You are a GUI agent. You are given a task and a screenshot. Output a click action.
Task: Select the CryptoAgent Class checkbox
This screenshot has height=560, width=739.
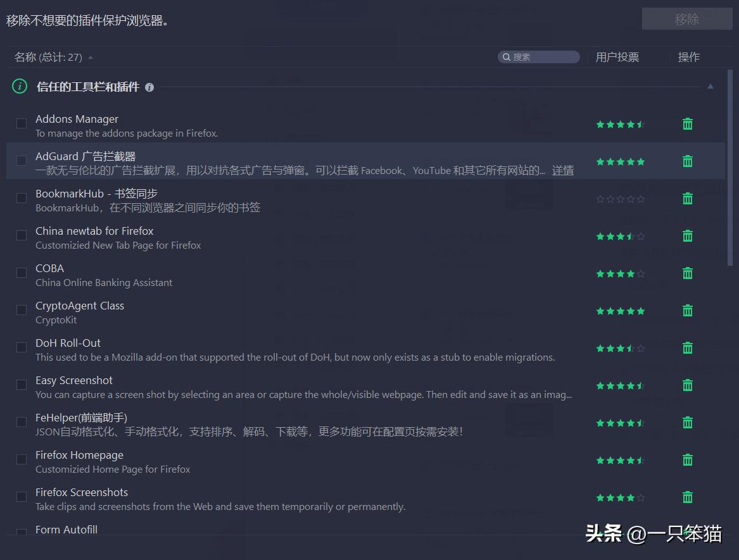[x=21, y=310]
